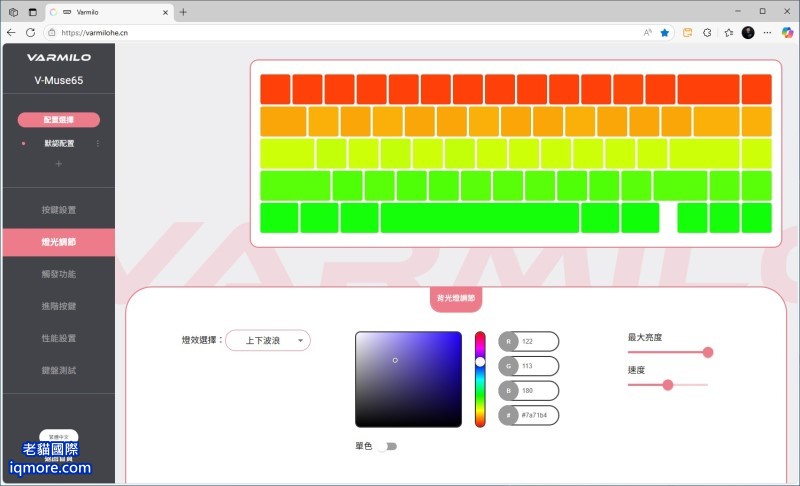Open the 按鍵設置 section
The height and width of the screenshot is (486, 800).
coord(59,210)
